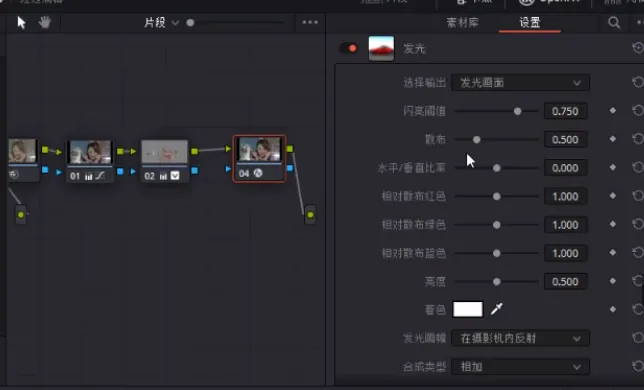Add keyframe for 亮度

(612, 281)
